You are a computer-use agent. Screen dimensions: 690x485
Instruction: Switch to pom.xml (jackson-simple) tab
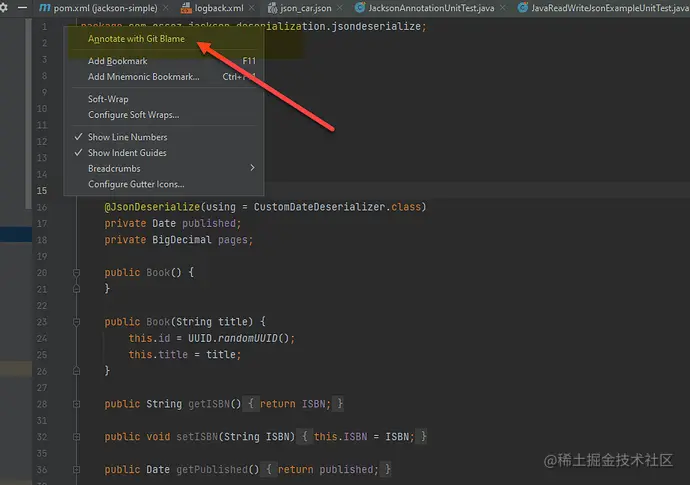click(x=105, y=8)
